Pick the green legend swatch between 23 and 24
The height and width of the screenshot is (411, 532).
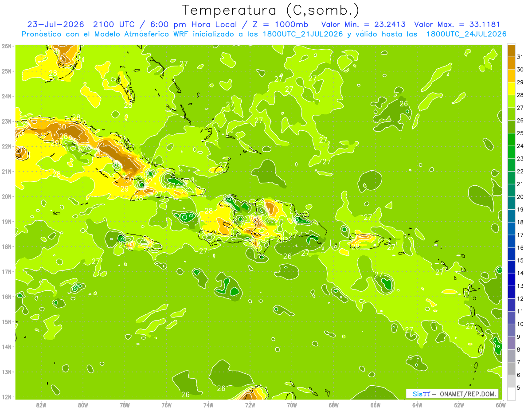(x=511, y=152)
